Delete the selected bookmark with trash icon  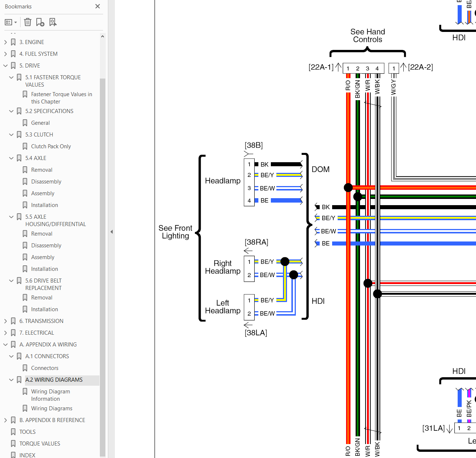pos(28,22)
